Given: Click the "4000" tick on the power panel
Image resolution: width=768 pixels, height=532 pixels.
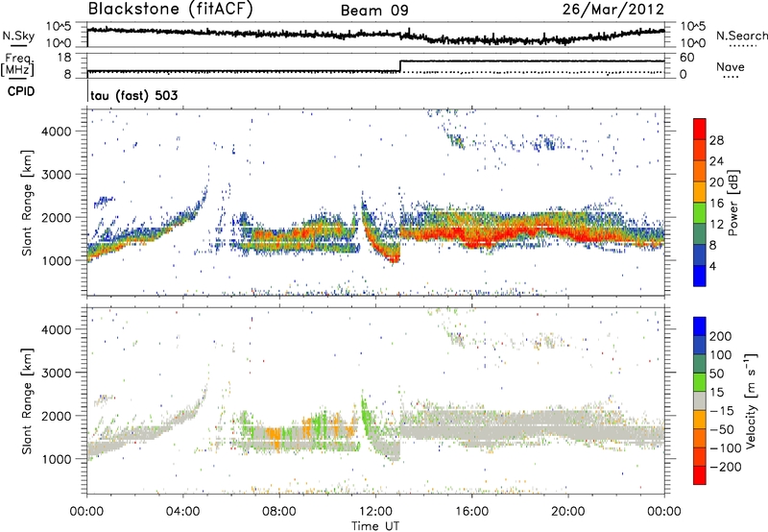Looking at the screenshot, I should 57,132.
